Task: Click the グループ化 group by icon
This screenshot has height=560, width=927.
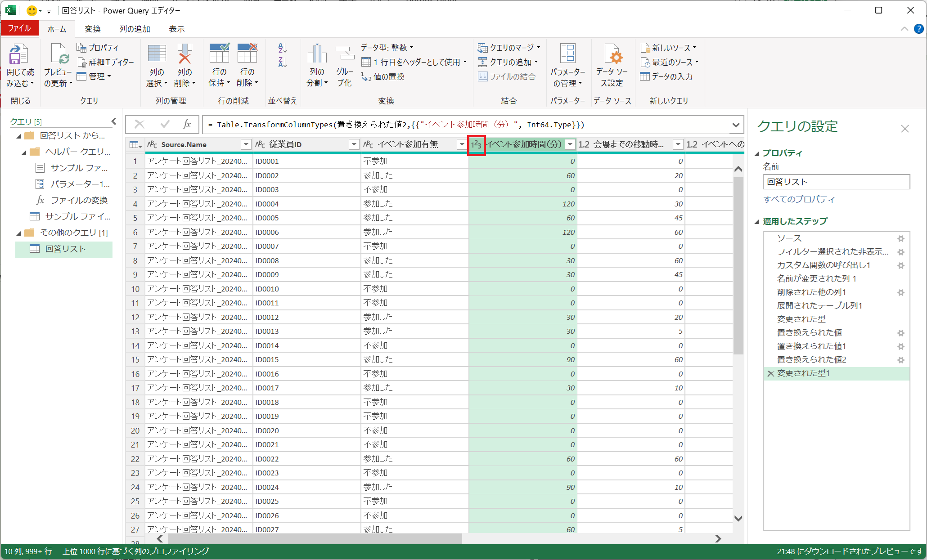Action: pyautogui.click(x=345, y=54)
